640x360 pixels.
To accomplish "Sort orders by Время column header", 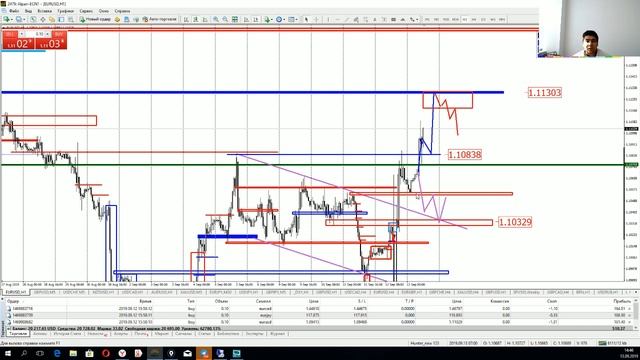I will point(145,301).
